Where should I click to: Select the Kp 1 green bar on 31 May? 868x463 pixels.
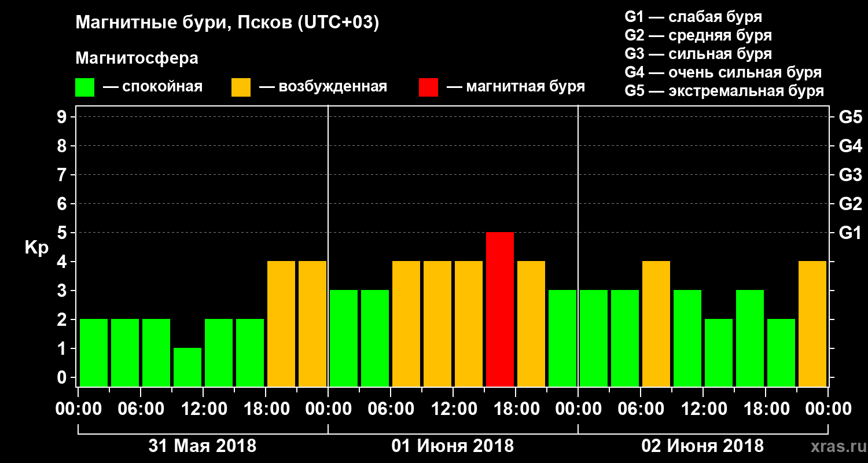[x=187, y=367]
